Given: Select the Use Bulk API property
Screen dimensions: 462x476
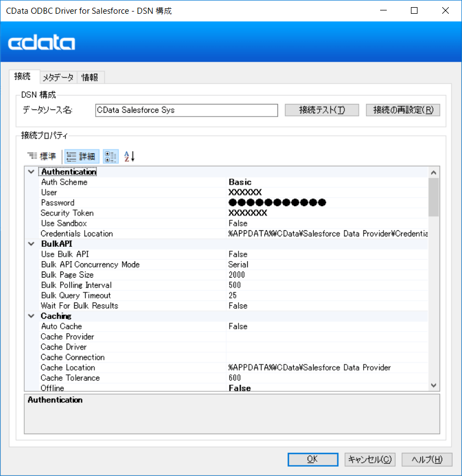Looking at the screenshot, I should point(233,254).
